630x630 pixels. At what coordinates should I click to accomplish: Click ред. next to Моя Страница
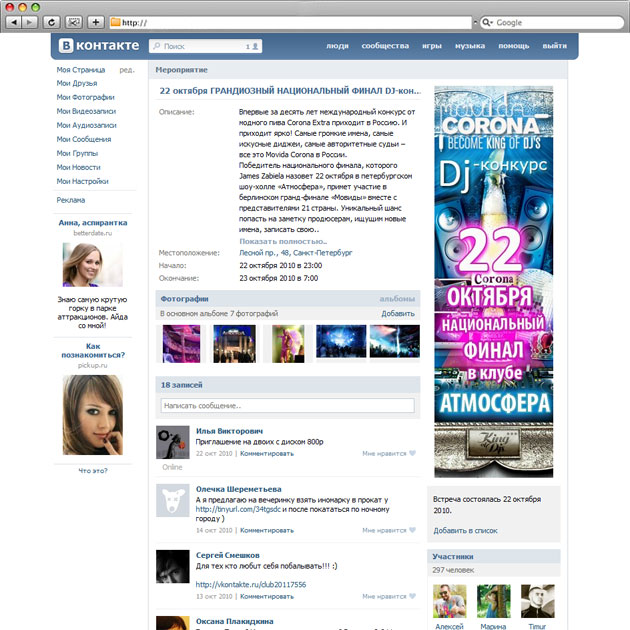coord(127,70)
